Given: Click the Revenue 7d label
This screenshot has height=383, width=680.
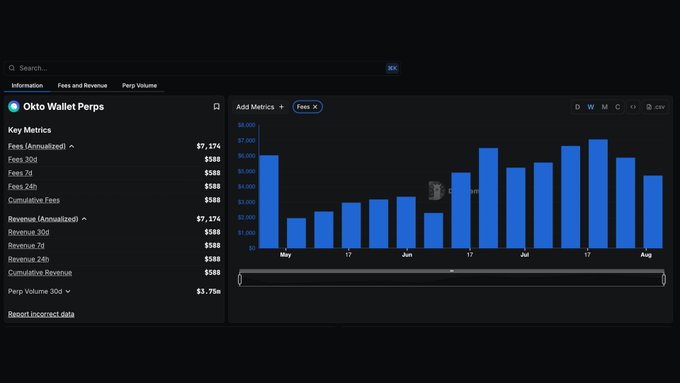Looking at the screenshot, I should [26, 246].
